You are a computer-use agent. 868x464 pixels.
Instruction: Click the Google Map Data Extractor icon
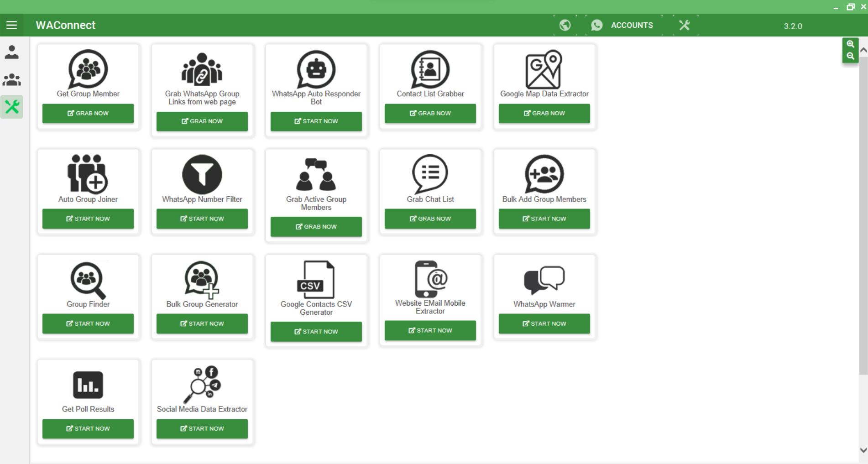(x=544, y=69)
